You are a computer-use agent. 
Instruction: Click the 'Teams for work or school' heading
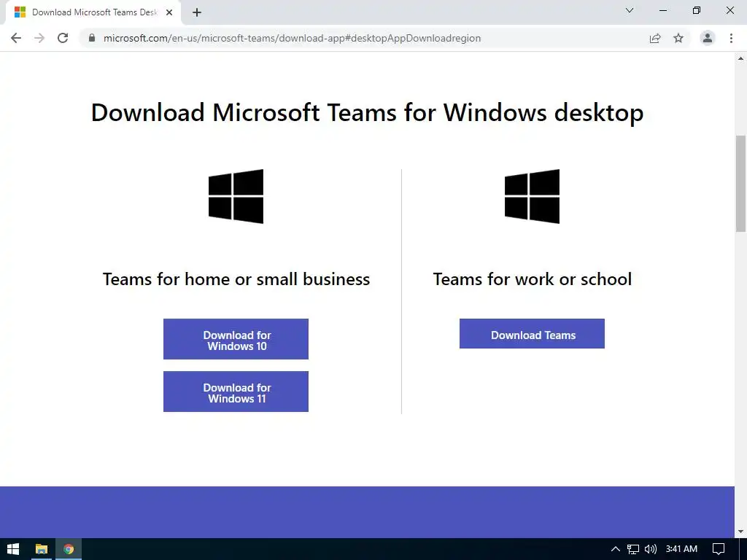pos(532,279)
